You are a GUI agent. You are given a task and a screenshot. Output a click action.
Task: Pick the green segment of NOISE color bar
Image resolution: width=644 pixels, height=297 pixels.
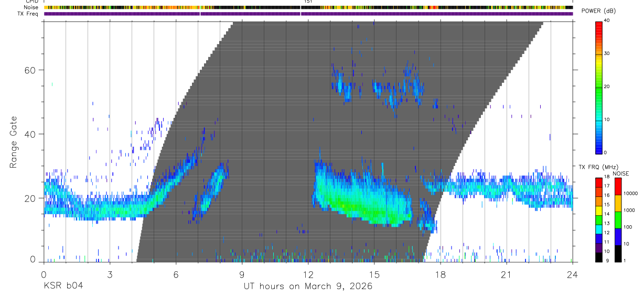(618, 220)
